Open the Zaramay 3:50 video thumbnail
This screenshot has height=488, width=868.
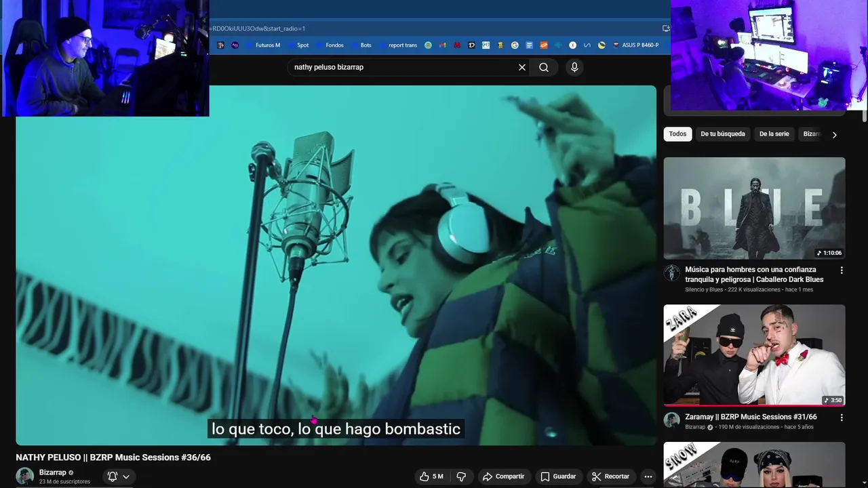point(754,355)
